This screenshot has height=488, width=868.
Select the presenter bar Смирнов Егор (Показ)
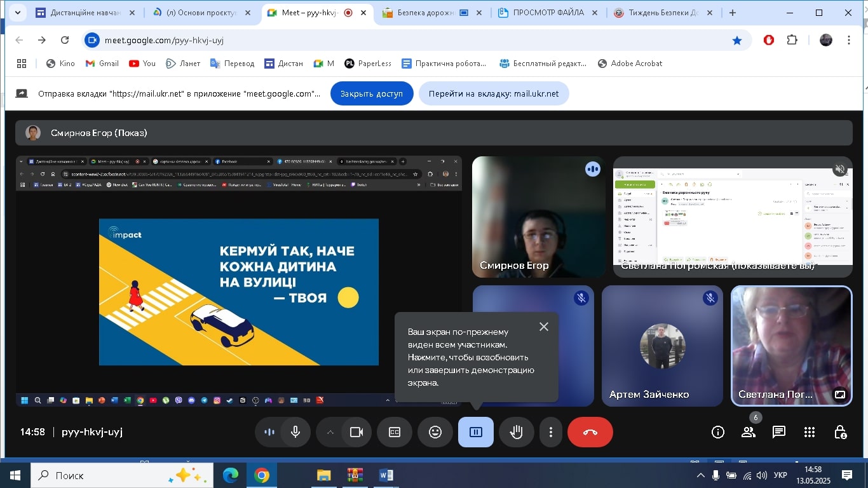click(x=434, y=133)
